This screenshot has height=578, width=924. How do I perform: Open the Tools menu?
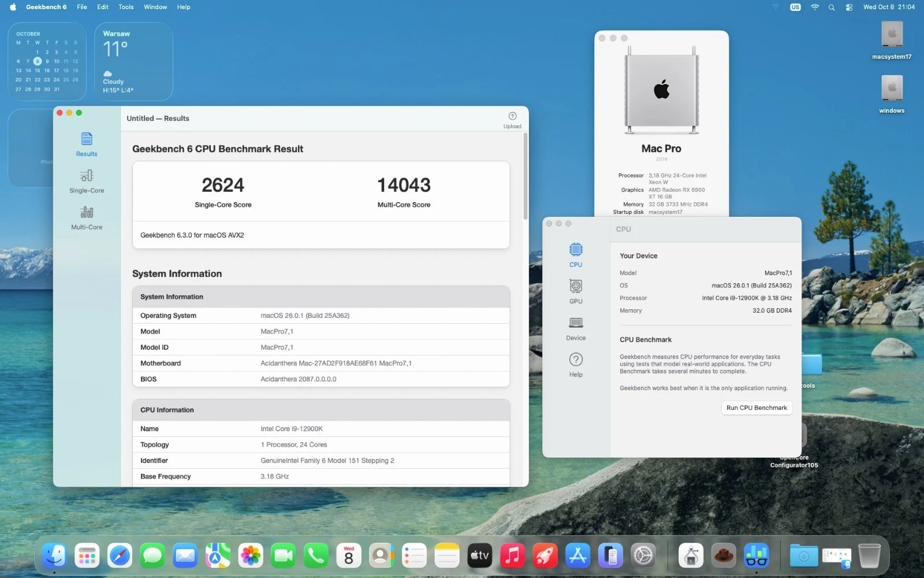pyautogui.click(x=126, y=7)
